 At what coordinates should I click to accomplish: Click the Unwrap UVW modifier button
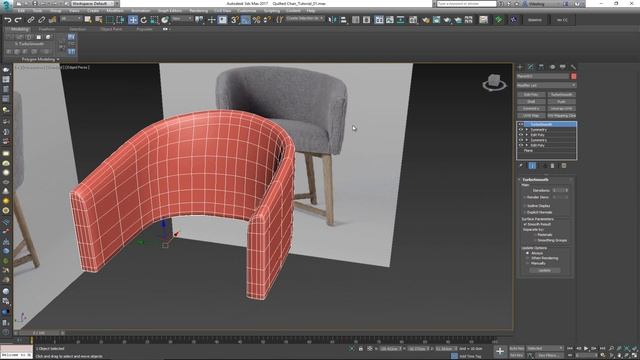click(x=561, y=109)
